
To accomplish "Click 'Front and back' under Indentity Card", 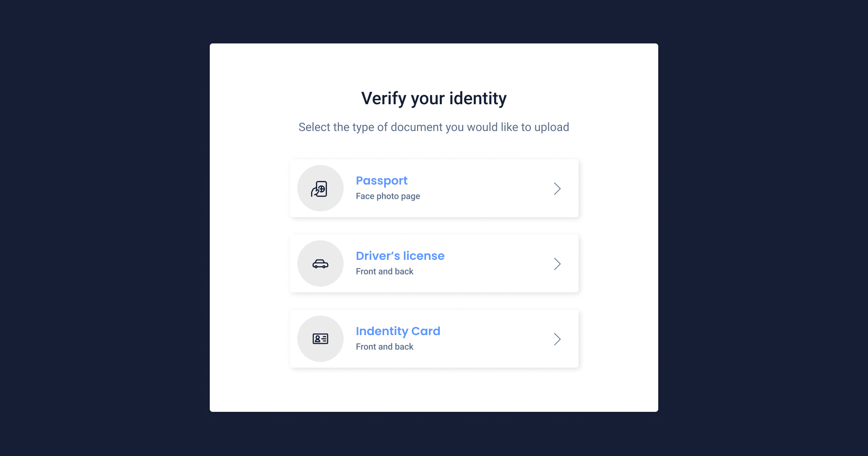I will pos(384,346).
